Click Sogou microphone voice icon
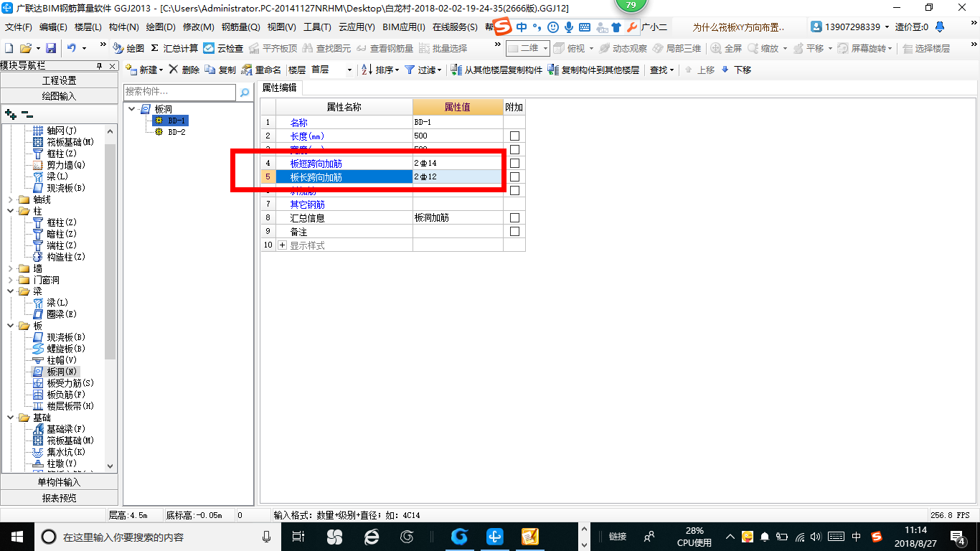 click(x=569, y=27)
